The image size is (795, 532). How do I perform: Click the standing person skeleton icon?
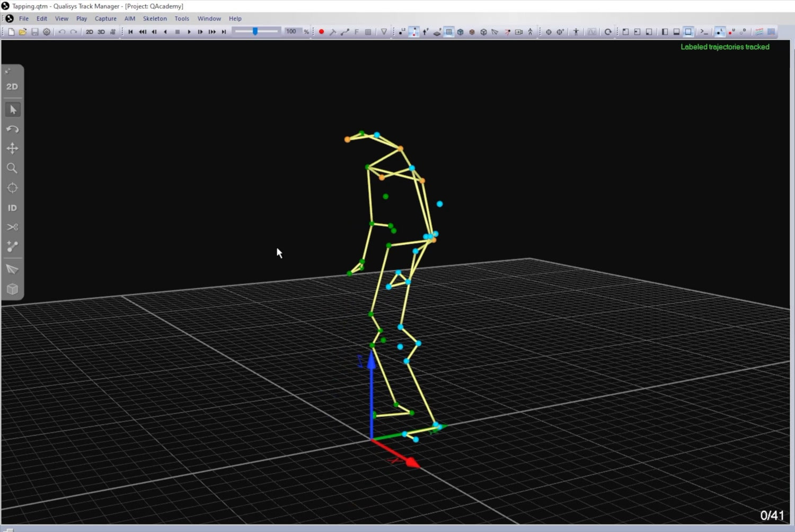576,32
